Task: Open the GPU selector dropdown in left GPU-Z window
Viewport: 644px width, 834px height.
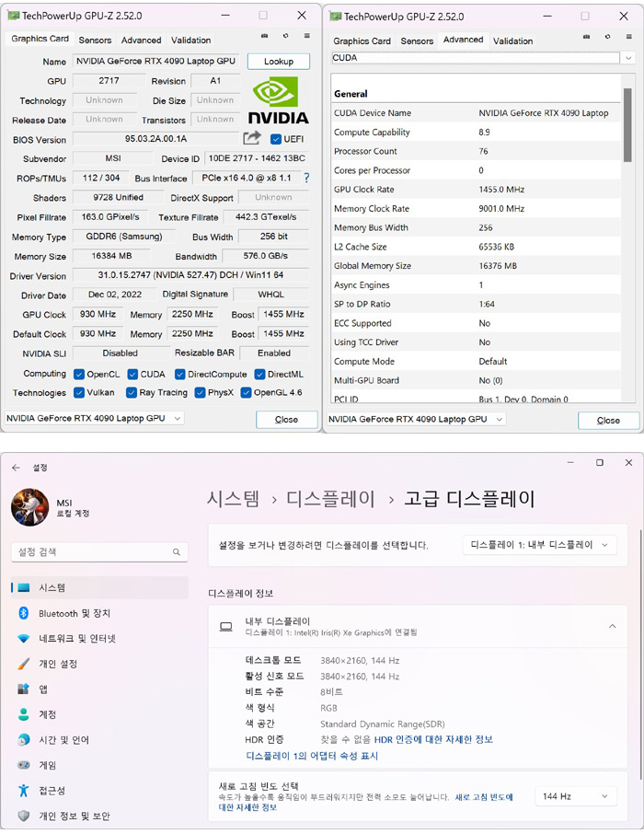Action: tap(95, 418)
